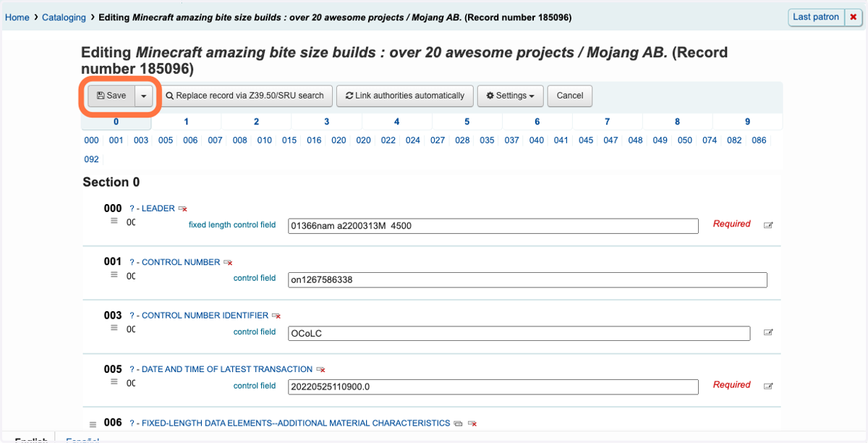Jump to tag 022 link
Image resolution: width=868 pixels, height=443 pixels.
click(x=388, y=140)
